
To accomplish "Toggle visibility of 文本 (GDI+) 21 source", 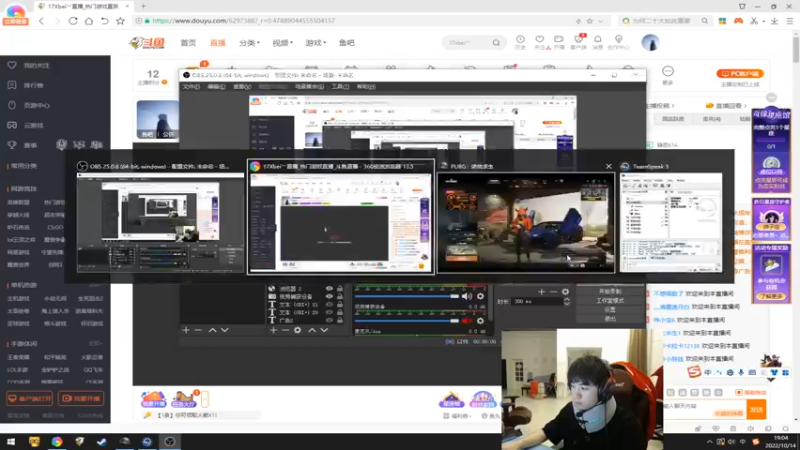I will (329, 305).
